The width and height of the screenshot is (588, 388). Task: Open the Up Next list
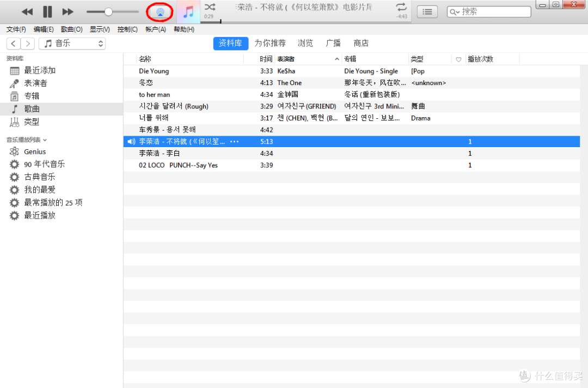[x=427, y=12]
